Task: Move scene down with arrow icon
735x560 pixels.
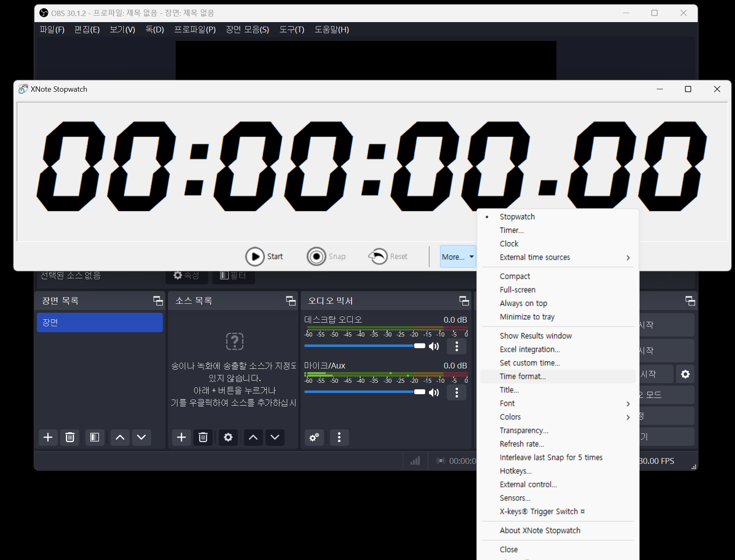Action: tap(141, 438)
